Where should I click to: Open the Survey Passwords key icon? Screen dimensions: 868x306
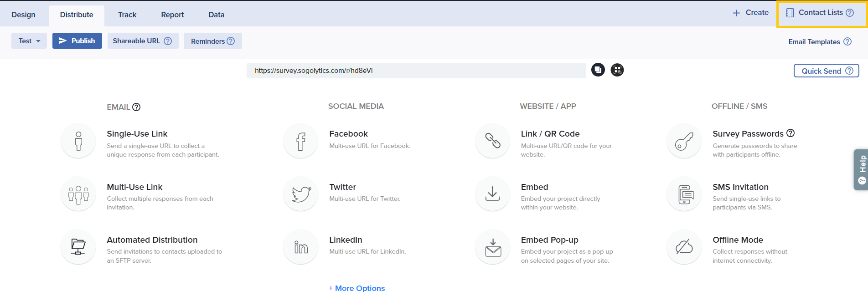(x=684, y=141)
